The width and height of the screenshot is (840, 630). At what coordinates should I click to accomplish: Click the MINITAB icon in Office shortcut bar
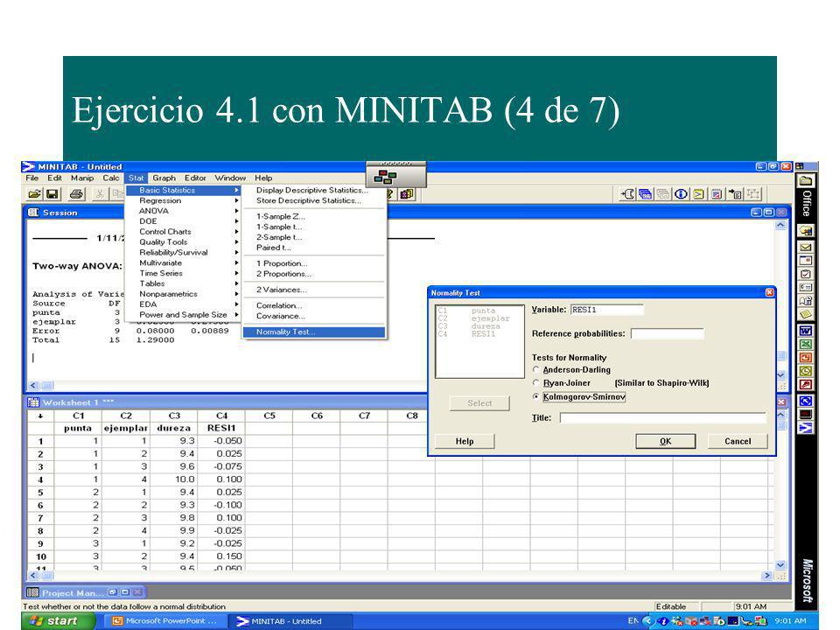coord(806,428)
